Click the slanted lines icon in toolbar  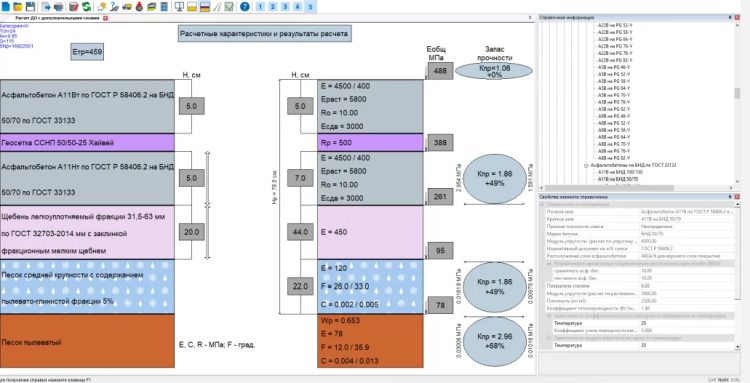217,7
